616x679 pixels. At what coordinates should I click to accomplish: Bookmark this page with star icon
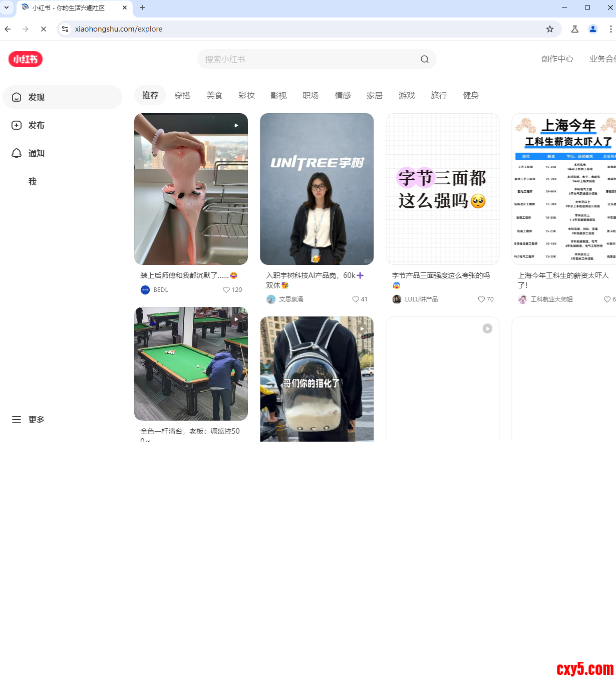point(549,29)
